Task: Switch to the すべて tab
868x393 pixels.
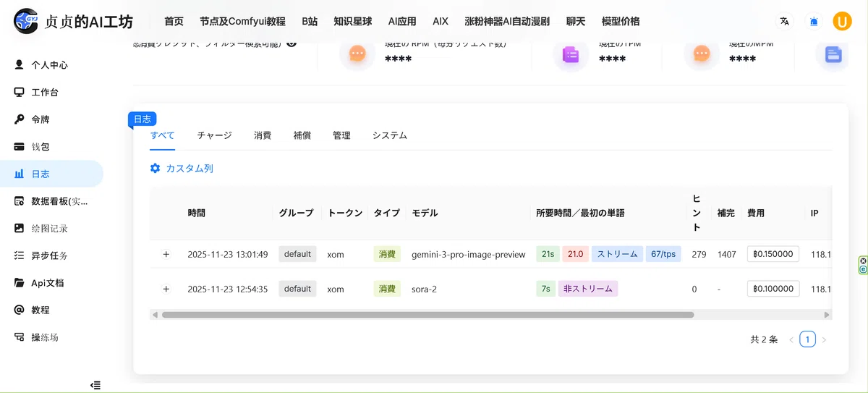Action: click(x=162, y=135)
